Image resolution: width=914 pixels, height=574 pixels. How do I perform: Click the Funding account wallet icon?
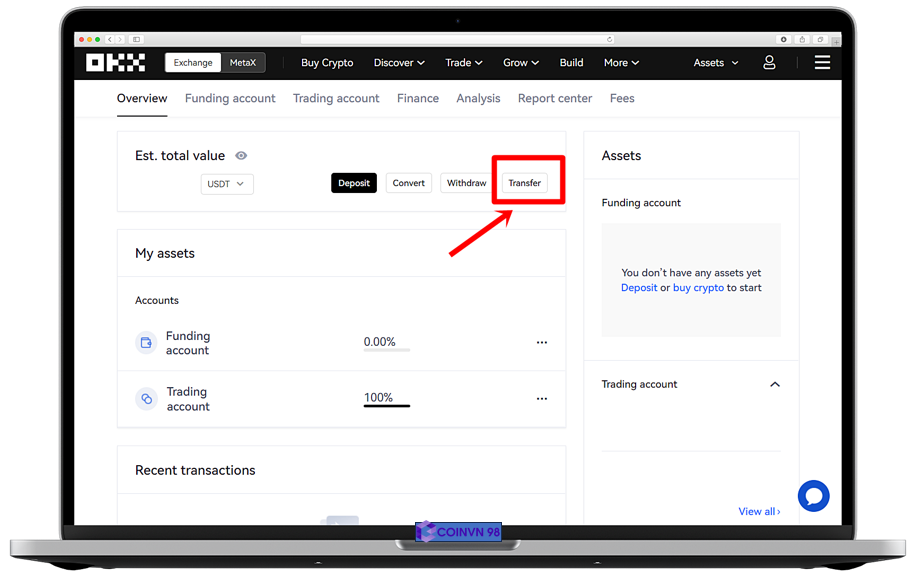[x=146, y=343]
